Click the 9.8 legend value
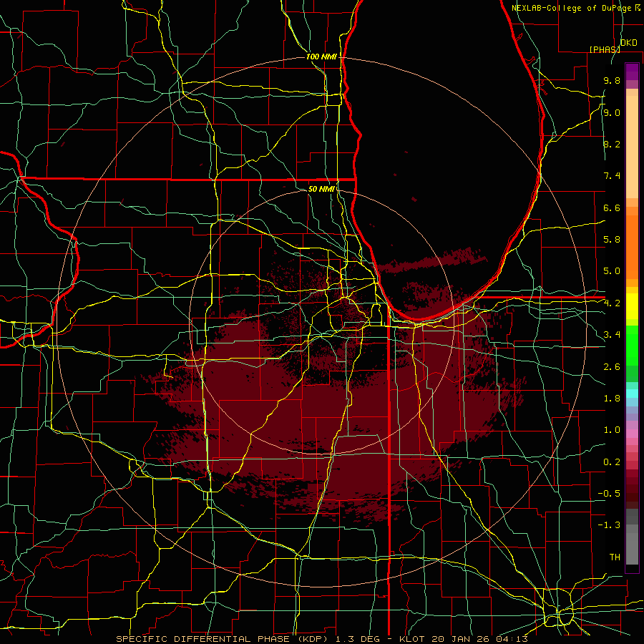The image size is (644, 644). [x=612, y=81]
